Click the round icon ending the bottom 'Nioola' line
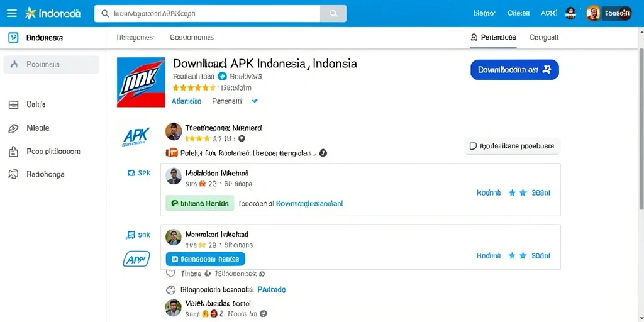644x322 pixels. click(x=264, y=314)
